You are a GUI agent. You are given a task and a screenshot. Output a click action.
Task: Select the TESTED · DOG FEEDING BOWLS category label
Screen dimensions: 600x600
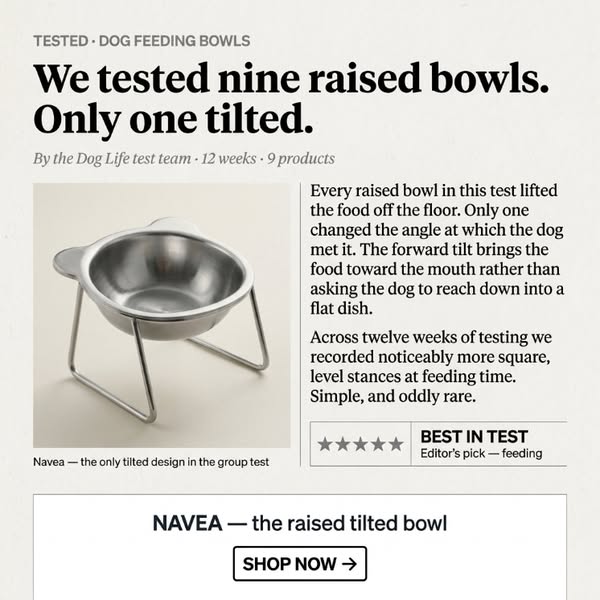[142, 41]
